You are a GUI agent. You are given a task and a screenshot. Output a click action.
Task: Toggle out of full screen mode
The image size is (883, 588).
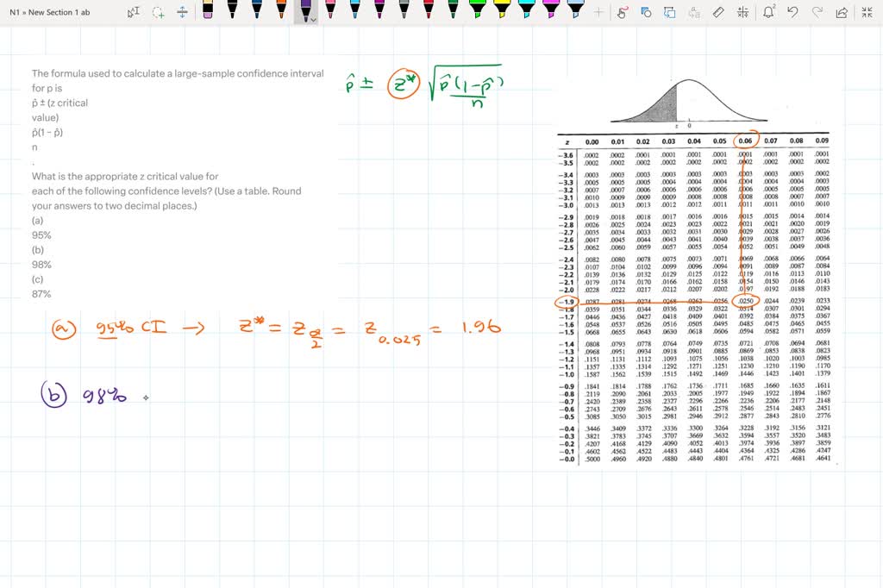coord(866,11)
